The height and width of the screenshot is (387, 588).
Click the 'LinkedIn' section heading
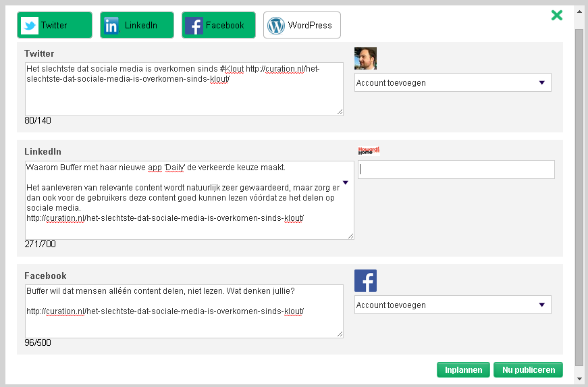[43, 151]
